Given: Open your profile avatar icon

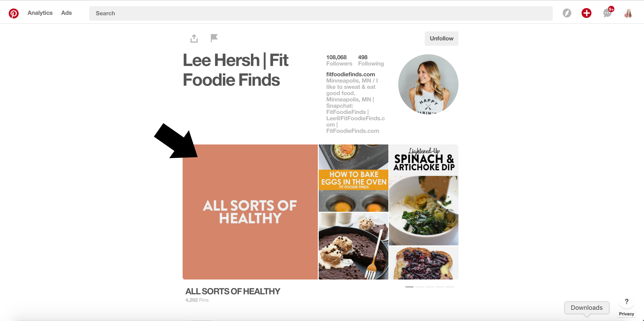Looking at the screenshot, I should [628, 13].
